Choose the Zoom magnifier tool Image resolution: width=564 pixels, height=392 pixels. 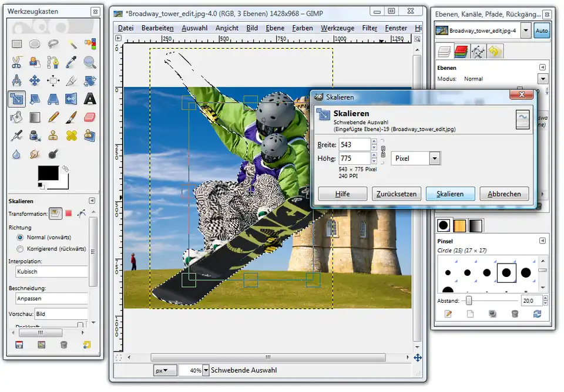[89, 62]
